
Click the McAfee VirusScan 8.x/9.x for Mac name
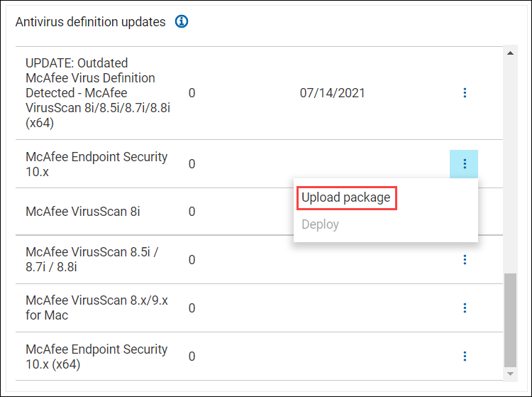click(96, 308)
